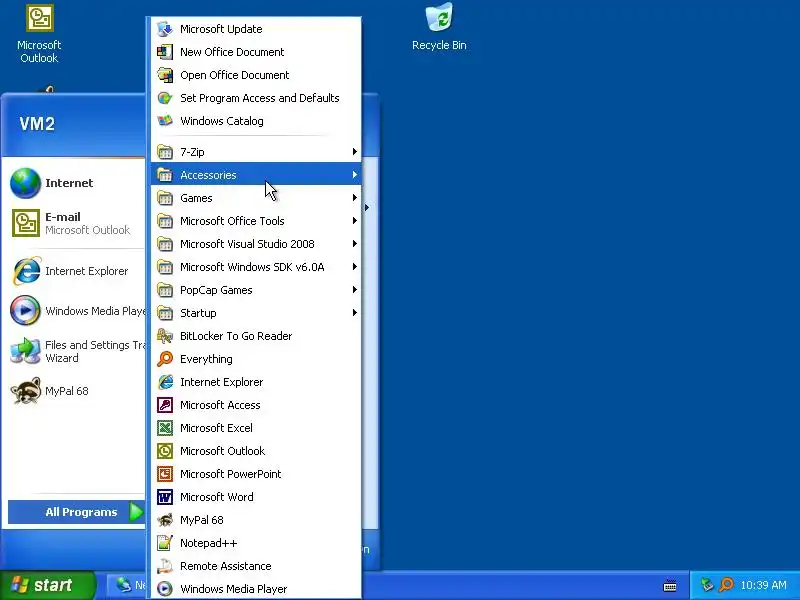Click the MyPal 68 icon in programs list
Viewport: 800px width, 600px height.
(x=164, y=520)
